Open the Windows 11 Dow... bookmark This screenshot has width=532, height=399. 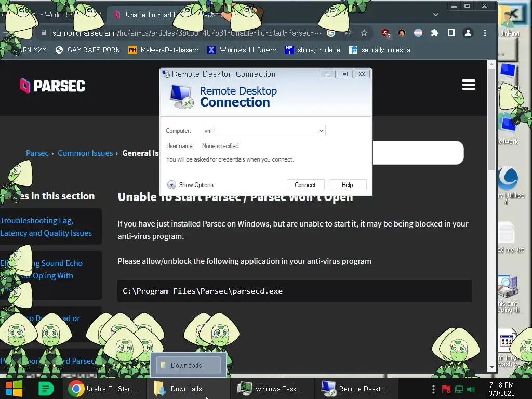click(242, 50)
